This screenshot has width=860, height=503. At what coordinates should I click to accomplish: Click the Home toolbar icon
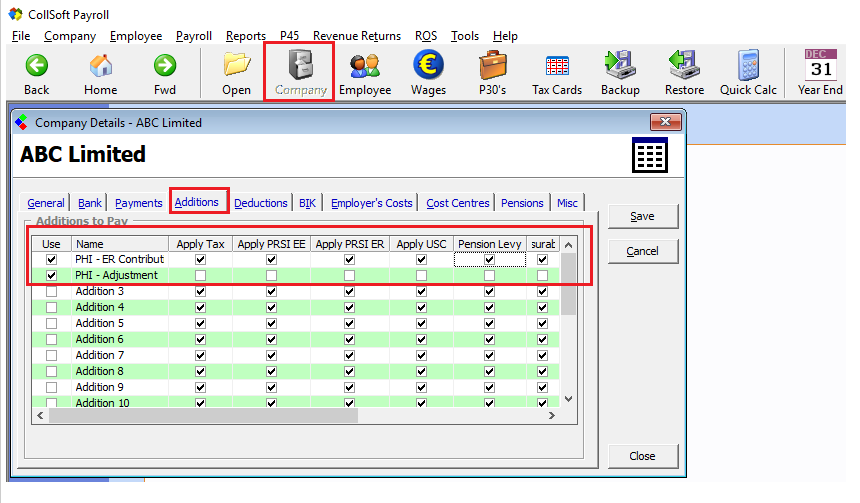pyautogui.click(x=100, y=66)
